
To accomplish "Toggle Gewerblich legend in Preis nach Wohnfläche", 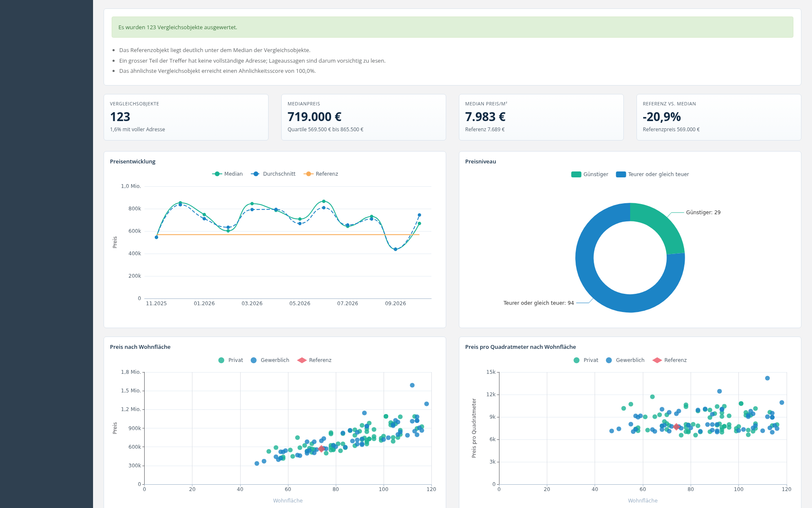I will tap(270, 360).
